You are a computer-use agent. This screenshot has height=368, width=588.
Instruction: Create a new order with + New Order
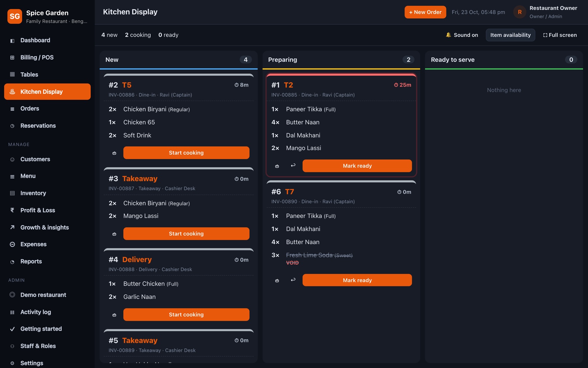click(425, 12)
